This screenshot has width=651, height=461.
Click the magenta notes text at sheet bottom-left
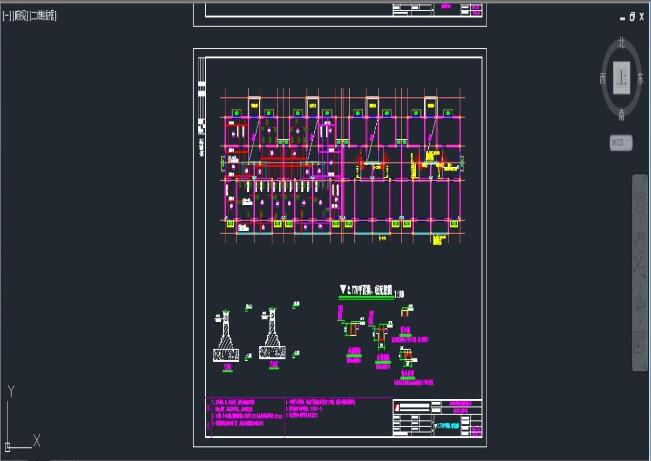coord(245,415)
